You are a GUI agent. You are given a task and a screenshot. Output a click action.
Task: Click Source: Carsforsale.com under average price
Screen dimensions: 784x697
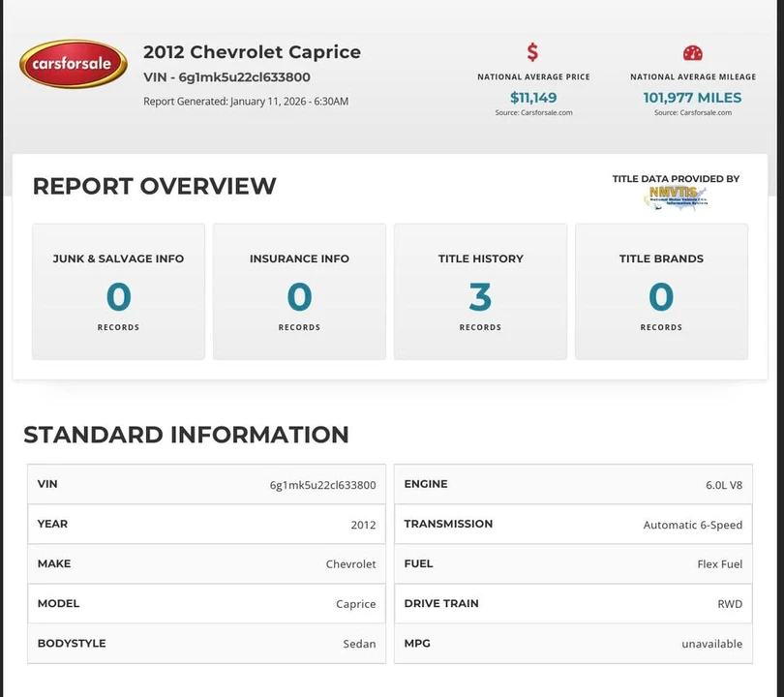point(533,112)
